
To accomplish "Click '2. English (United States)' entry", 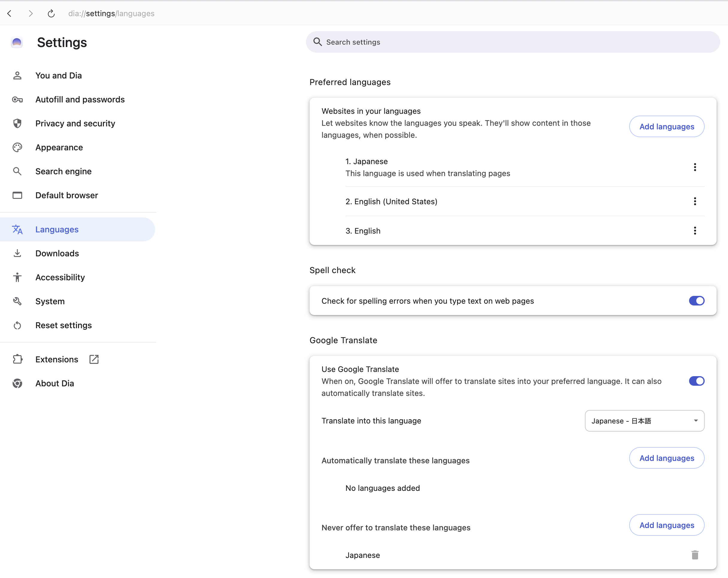I will pyautogui.click(x=391, y=201).
